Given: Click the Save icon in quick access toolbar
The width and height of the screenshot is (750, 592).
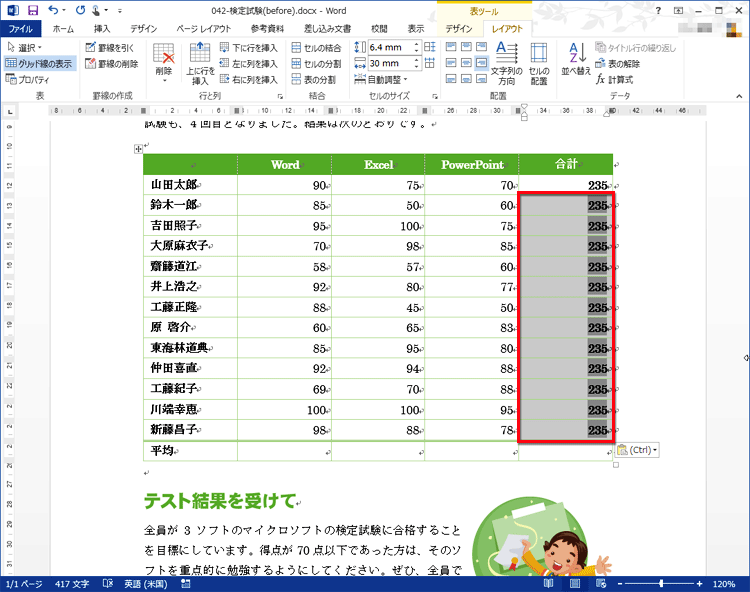Looking at the screenshot, I should [x=33, y=10].
